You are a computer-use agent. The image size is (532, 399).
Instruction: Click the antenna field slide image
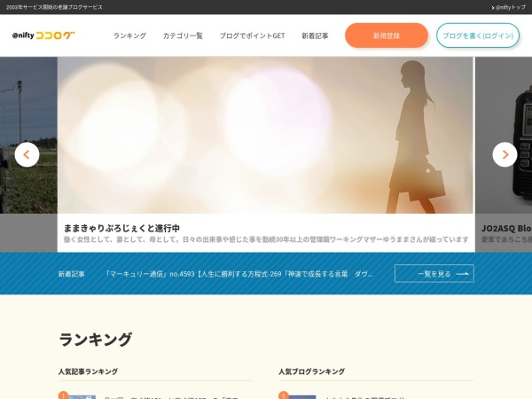(28, 135)
